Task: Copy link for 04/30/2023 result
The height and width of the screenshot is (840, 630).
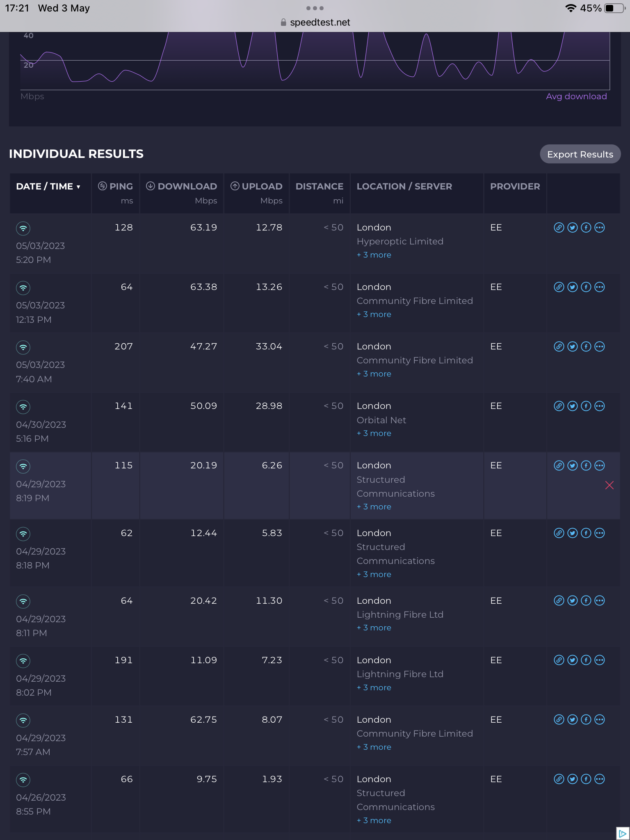Action: (559, 406)
